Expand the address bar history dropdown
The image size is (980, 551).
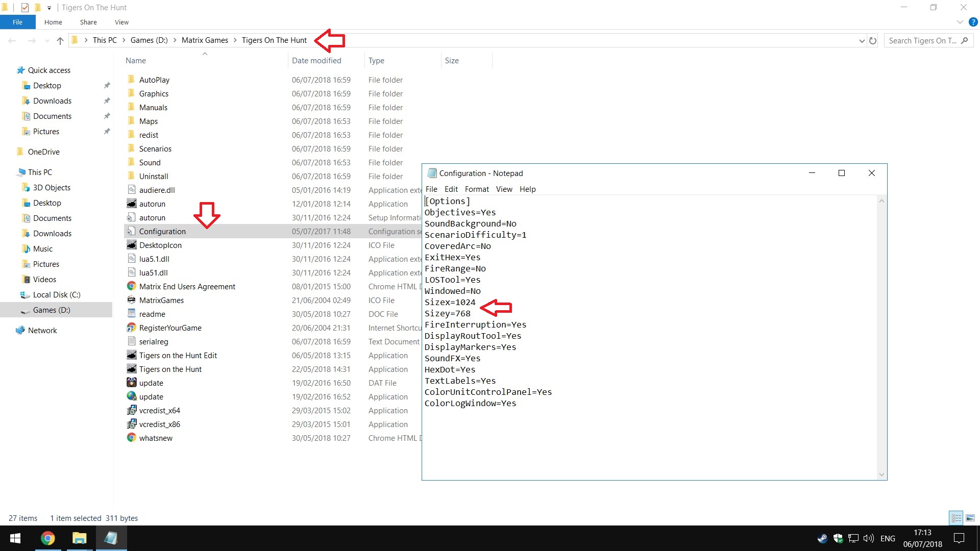click(x=862, y=41)
